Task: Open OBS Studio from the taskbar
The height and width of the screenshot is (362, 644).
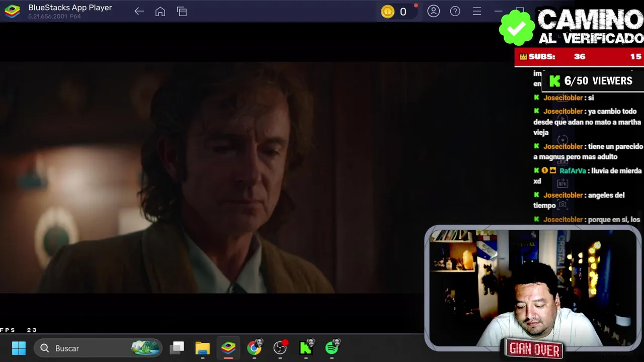Action: [280, 348]
